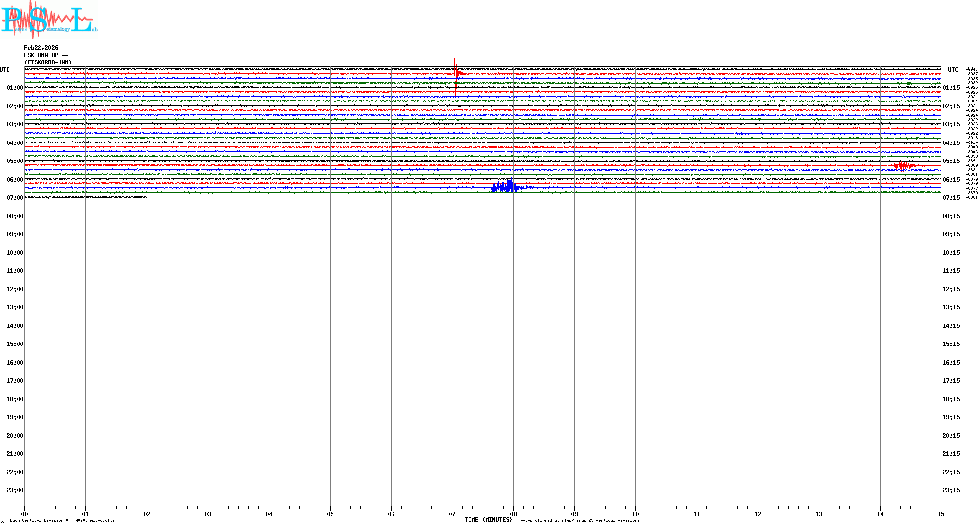Click the vertical division microvolts note
980x527 pixels.
[x=62, y=520]
